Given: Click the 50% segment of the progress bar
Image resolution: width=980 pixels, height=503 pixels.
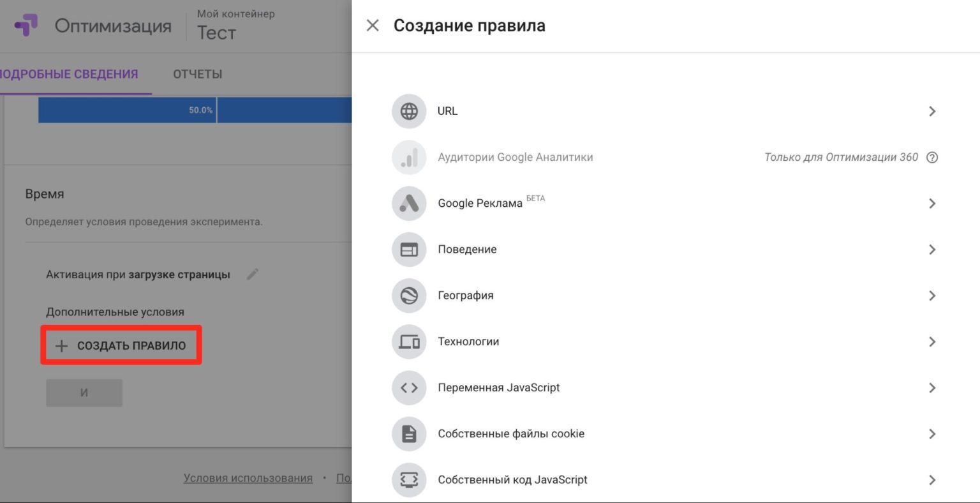Looking at the screenshot, I should (128, 110).
